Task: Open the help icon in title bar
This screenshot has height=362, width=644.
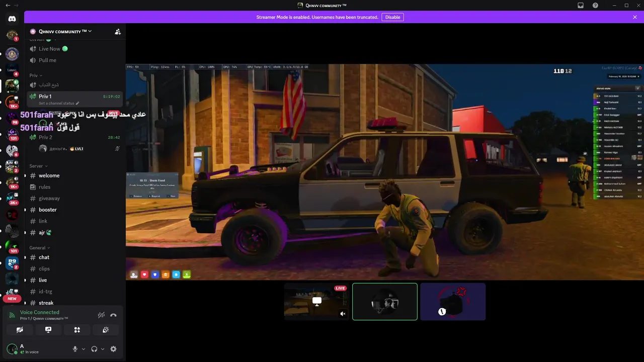Action: 595,5
